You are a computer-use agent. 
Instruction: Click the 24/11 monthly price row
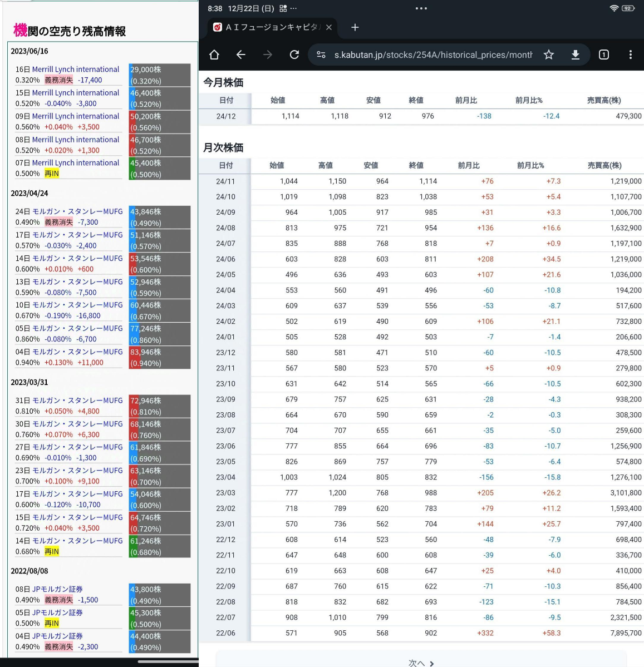(x=421, y=181)
